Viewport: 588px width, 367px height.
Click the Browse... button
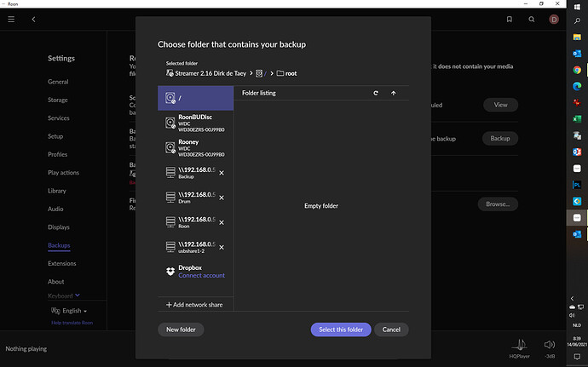click(x=498, y=204)
